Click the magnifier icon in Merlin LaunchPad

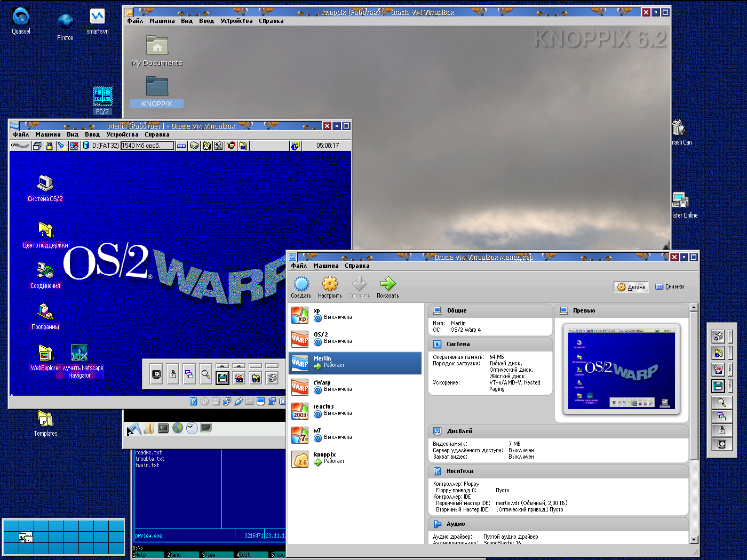(x=205, y=375)
